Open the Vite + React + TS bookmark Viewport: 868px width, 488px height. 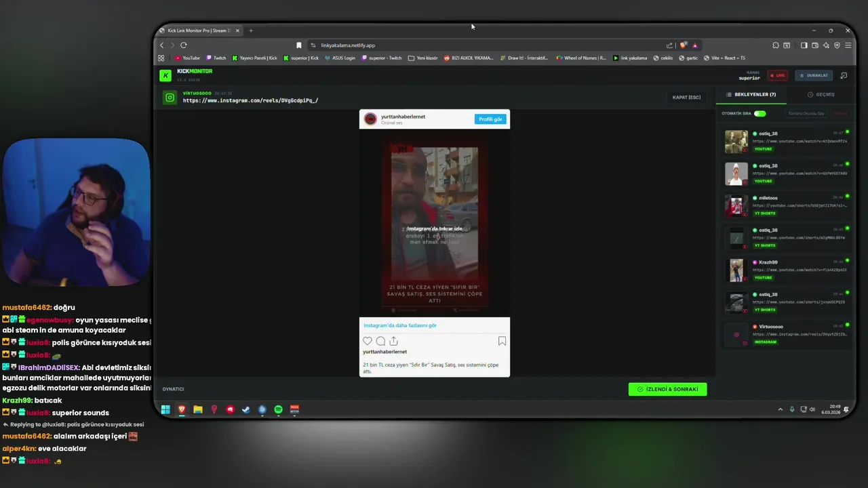[x=724, y=58]
